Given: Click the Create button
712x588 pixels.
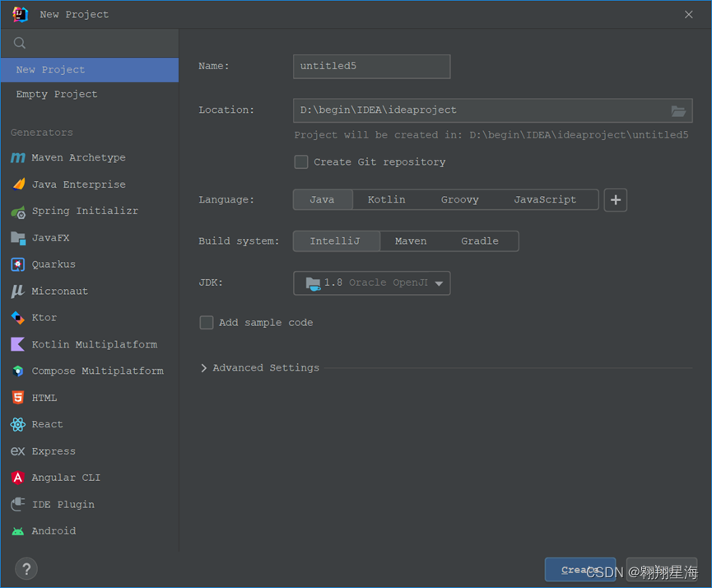Looking at the screenshot, I should coord(579,569).
